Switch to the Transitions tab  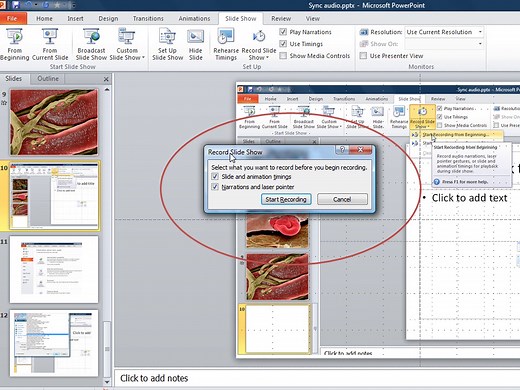pos(148,19)
